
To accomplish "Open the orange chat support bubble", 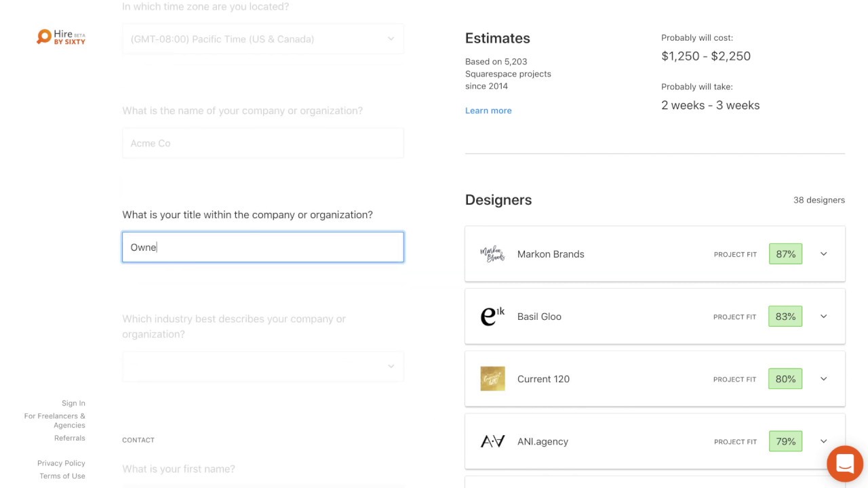I will 844,464.
